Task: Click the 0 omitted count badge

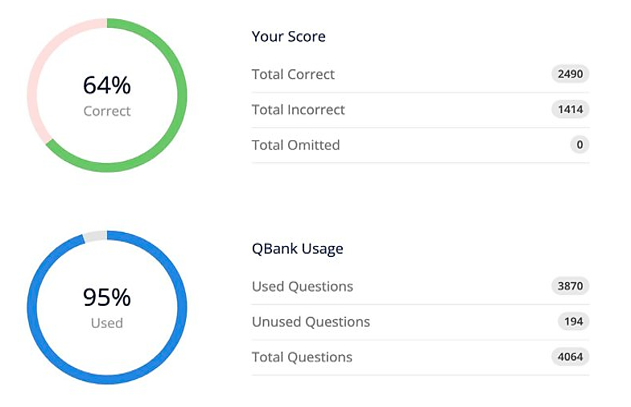Action: 579,145
